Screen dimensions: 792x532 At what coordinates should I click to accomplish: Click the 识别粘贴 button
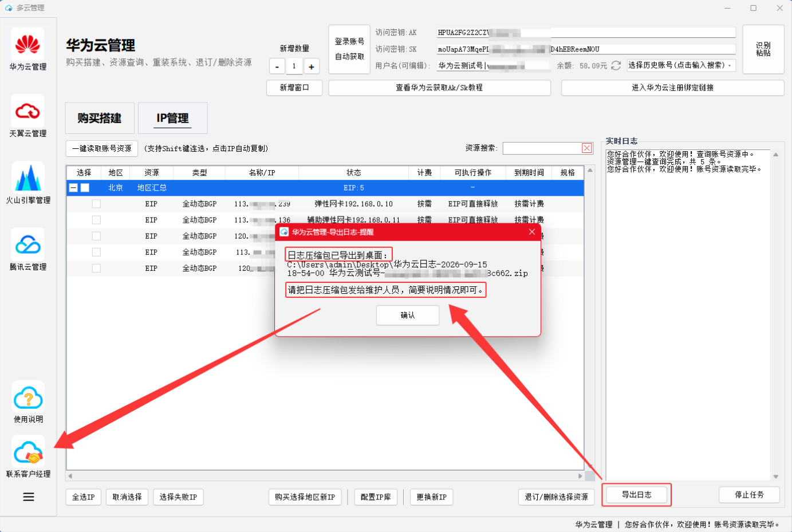763,49
